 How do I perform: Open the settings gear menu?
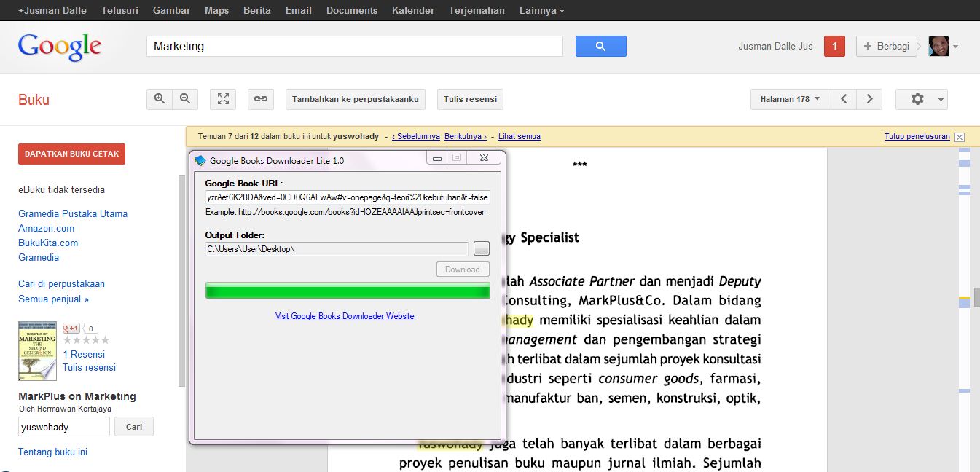click(922, 99)
